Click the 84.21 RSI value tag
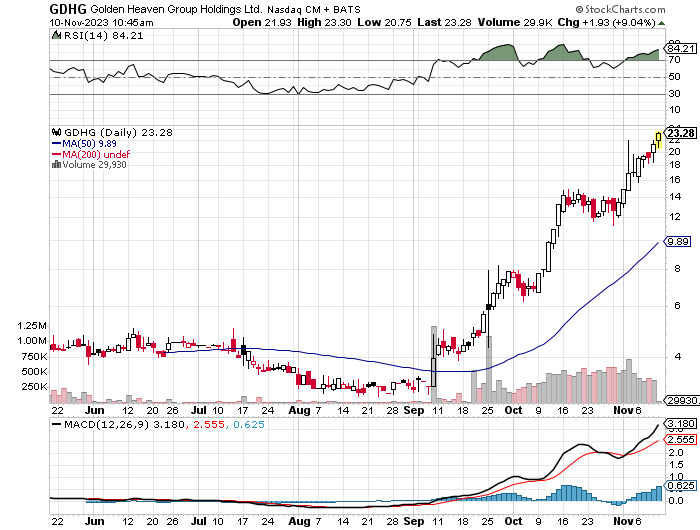The width and height of the screenshot is (700, 530). pyautogui.click(x=680, y=48)
